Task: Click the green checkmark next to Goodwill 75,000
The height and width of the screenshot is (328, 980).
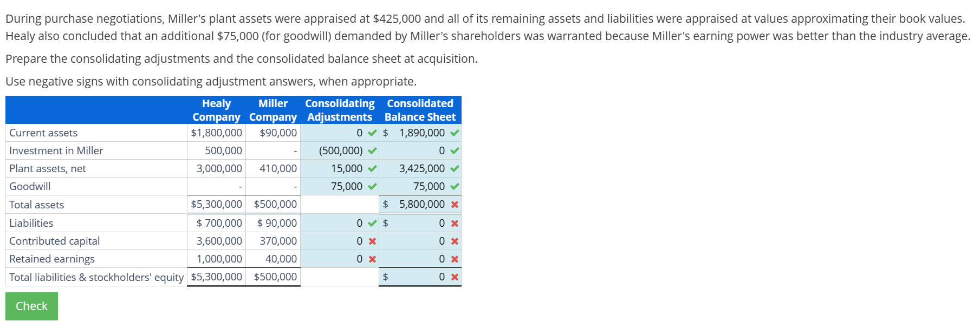Action: click(371, 186)
